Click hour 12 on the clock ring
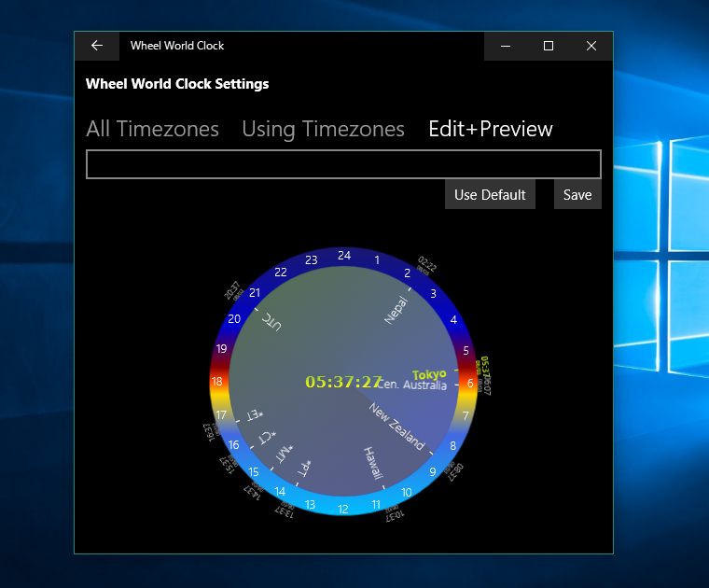 pos(343,509)
